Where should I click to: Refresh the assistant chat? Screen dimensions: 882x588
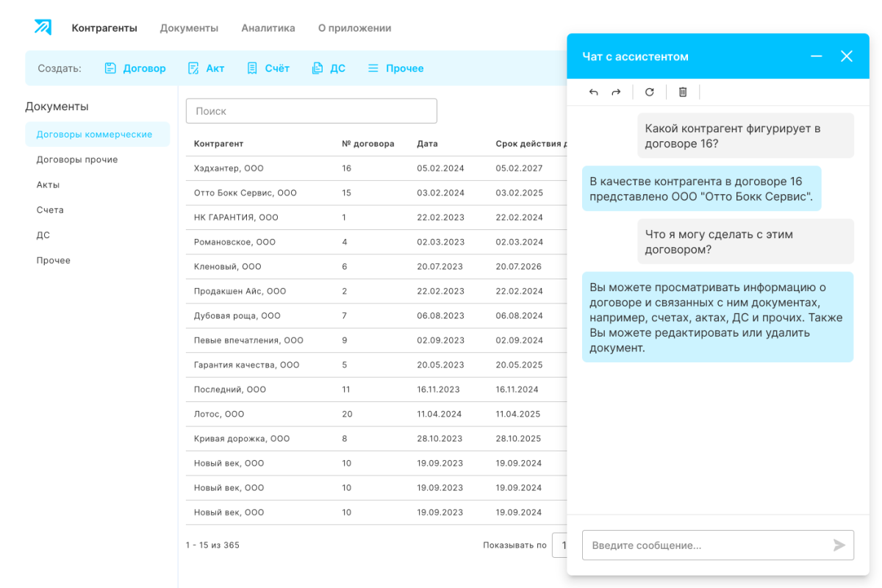point(650,92)
